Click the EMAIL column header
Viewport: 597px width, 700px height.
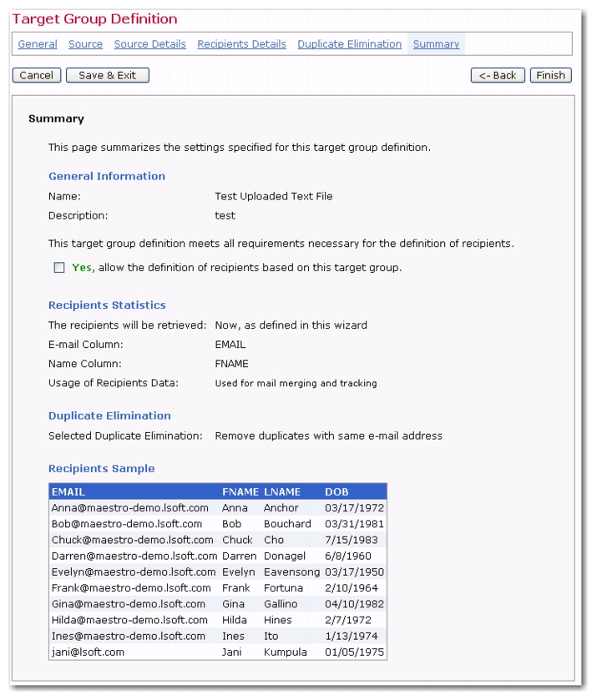point(68,492)
